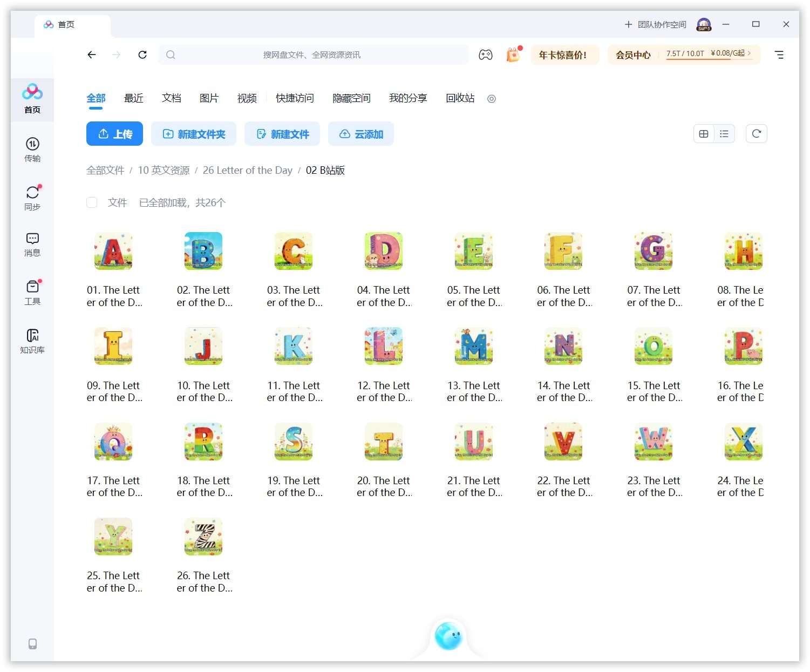The image size is (810, 672).
Task: Open the hamburger menu at top right
Action: point(779,55)
